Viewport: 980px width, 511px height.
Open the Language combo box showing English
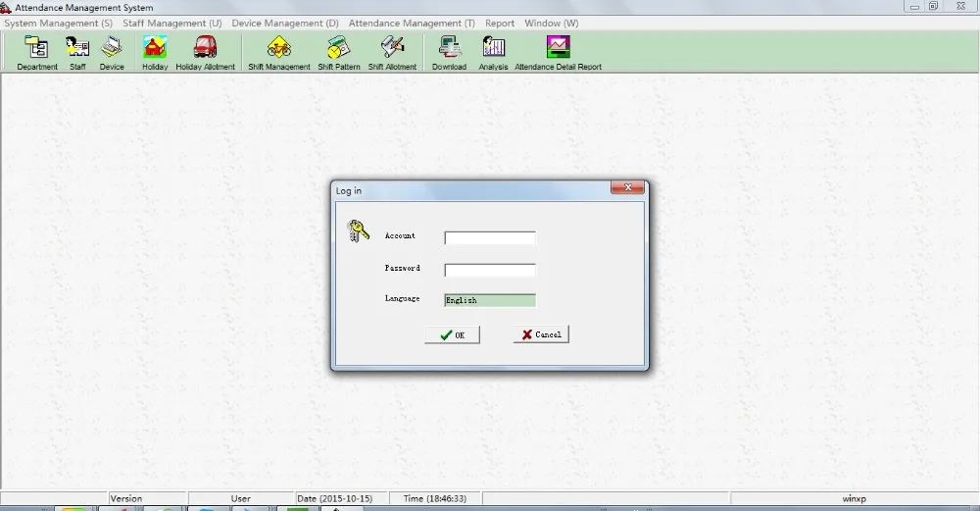(490, 300)
